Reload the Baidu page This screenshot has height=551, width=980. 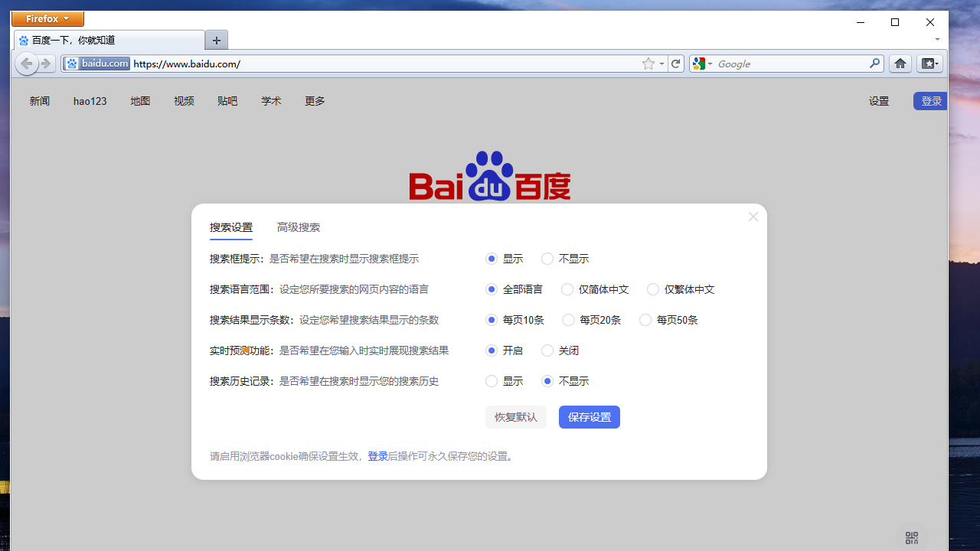pos(676,64)
